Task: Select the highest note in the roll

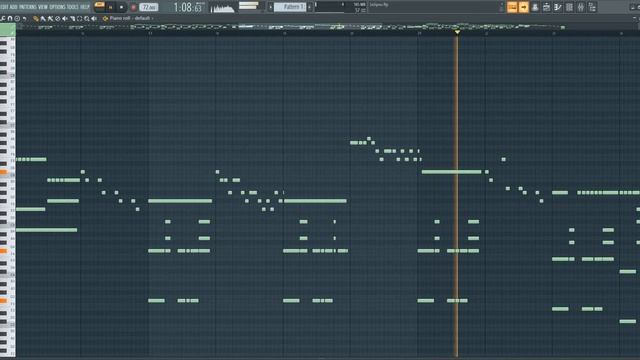Action: click(369, 139)
